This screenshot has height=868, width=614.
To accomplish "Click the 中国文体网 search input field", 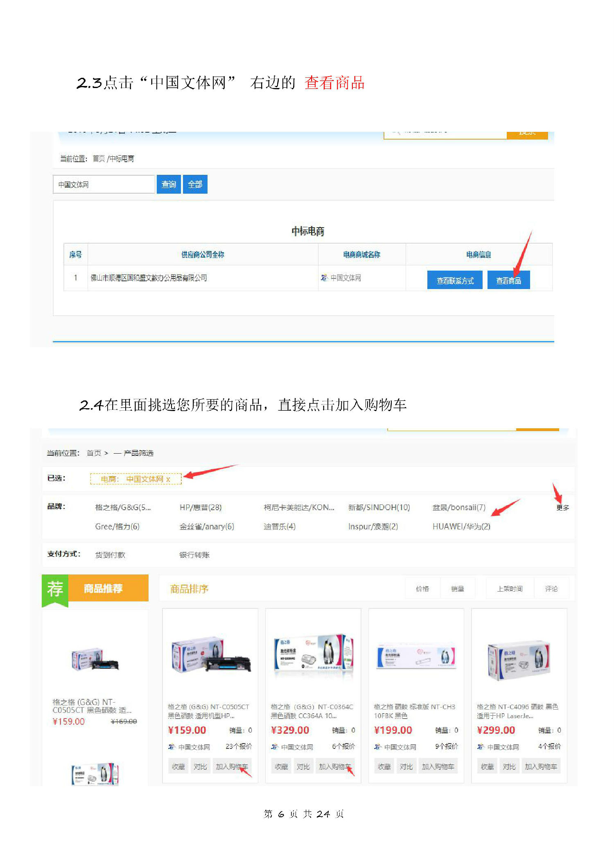I will (104, 184).
